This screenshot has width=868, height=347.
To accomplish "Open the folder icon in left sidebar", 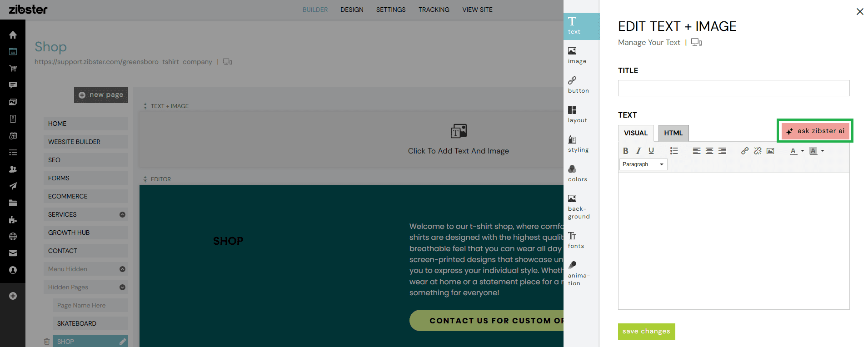I will (13, 203).
